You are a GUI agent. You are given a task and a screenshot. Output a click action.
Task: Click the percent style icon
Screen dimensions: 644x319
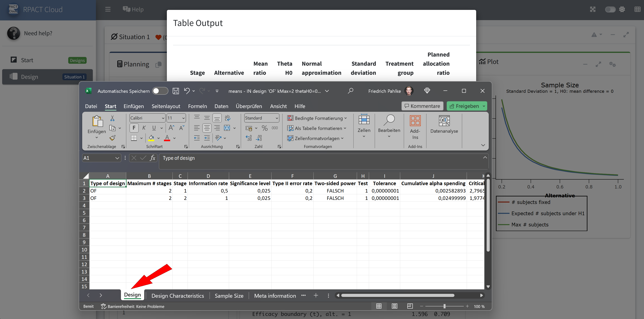pos(265,128)
